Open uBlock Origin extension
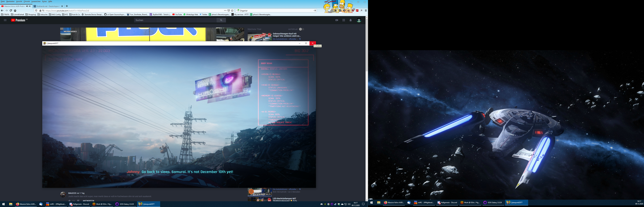 click(353, 10)
